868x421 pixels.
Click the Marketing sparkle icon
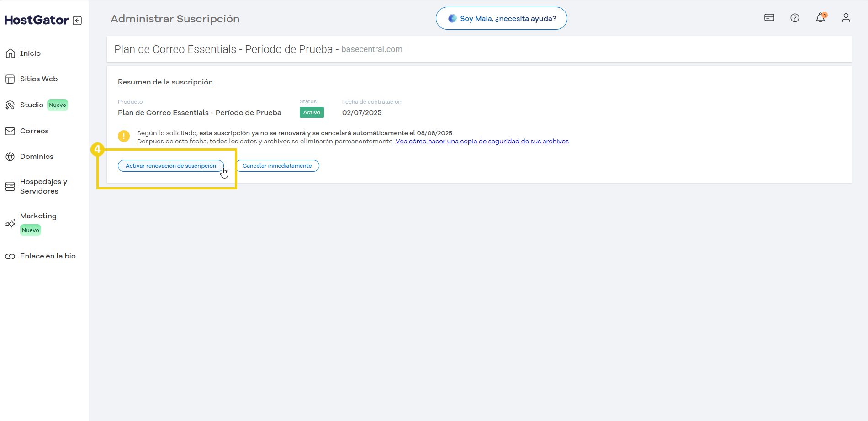click(x=10, y=223)
